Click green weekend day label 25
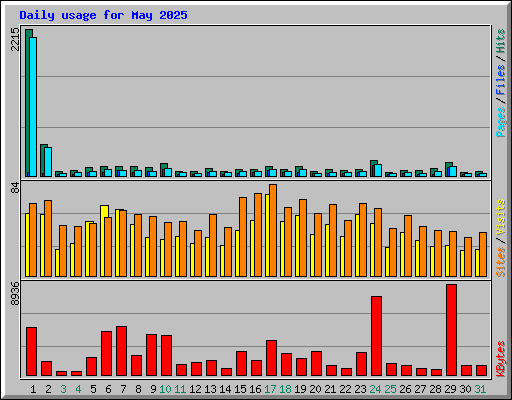The height and width of the screenshot is (400, 512). point(390,389)
